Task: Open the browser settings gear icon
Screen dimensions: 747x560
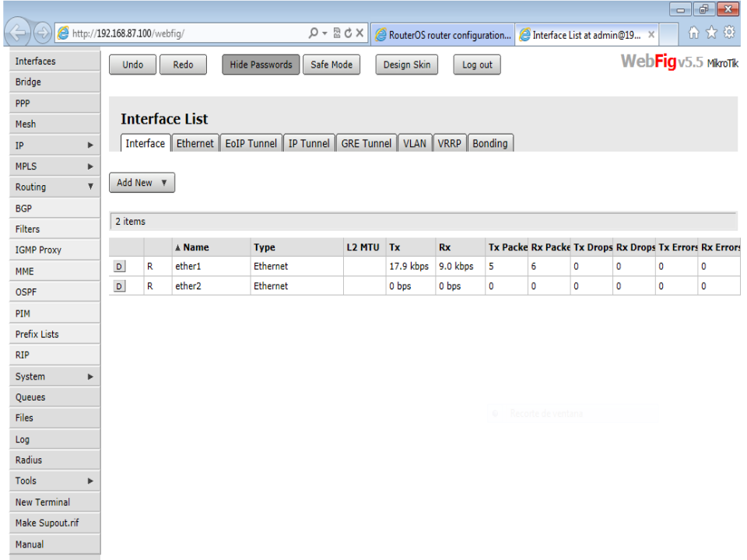Action: [x=730, y=33]
